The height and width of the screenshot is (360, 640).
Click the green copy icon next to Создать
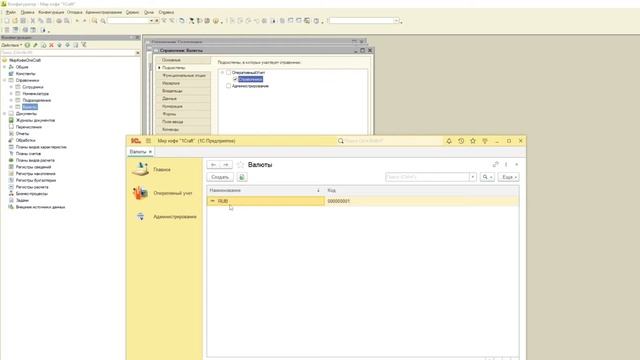click(x=242, y=177)
